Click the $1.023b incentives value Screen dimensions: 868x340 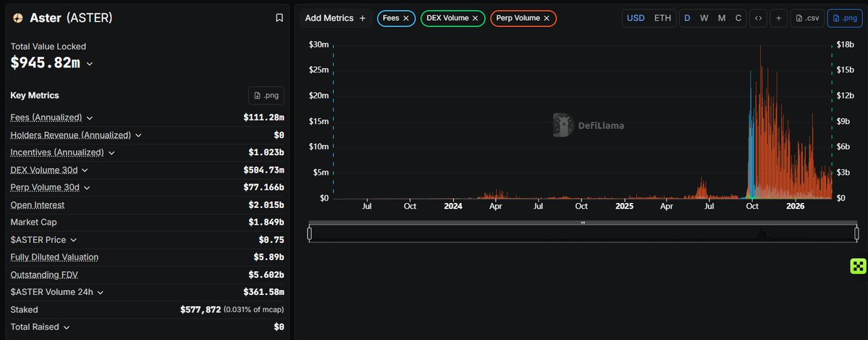(x=266, y=152)
